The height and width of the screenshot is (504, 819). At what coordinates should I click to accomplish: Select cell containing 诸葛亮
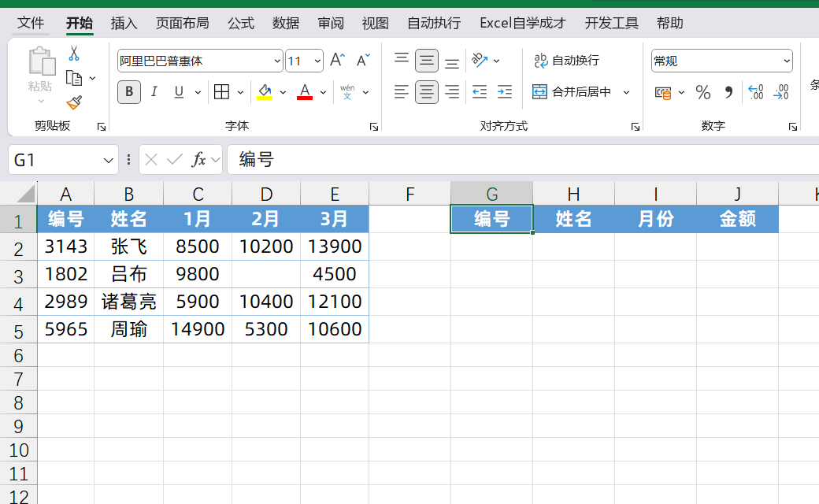(x=129, y=302)
